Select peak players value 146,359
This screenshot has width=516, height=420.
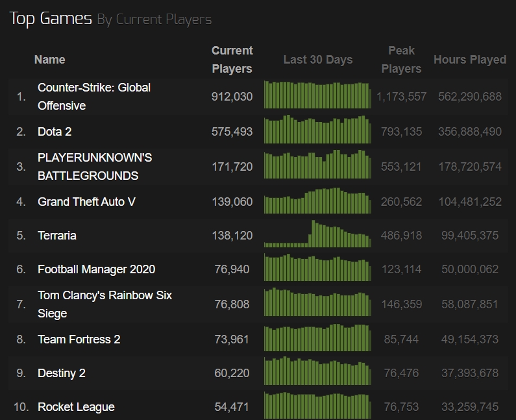(402, 304)
